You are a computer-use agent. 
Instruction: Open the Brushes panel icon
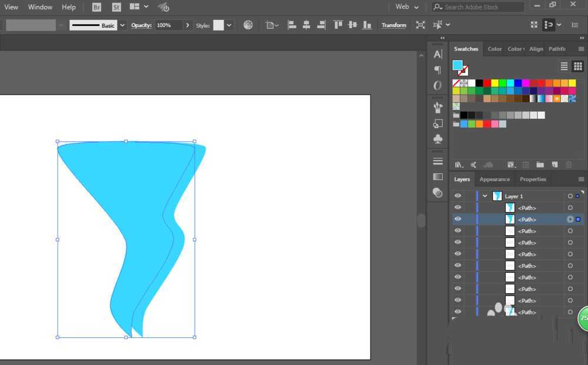click(x=437, y=108)
